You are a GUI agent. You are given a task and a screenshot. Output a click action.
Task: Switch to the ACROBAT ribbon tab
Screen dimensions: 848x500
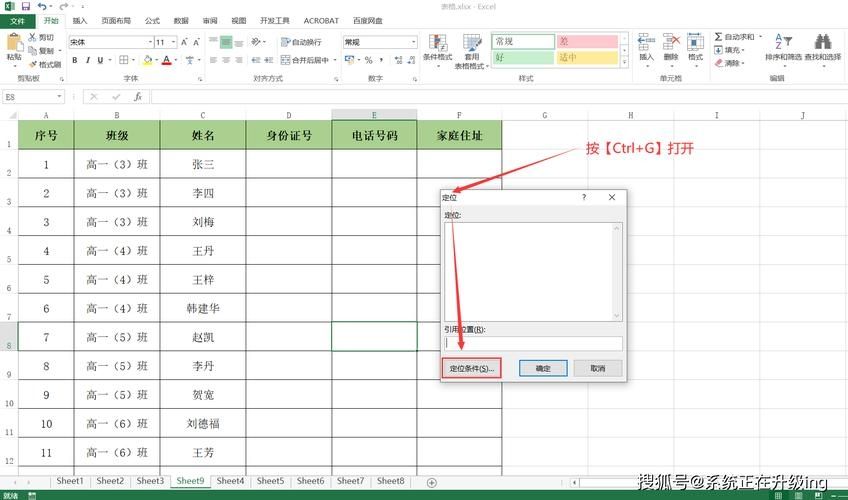321,21
